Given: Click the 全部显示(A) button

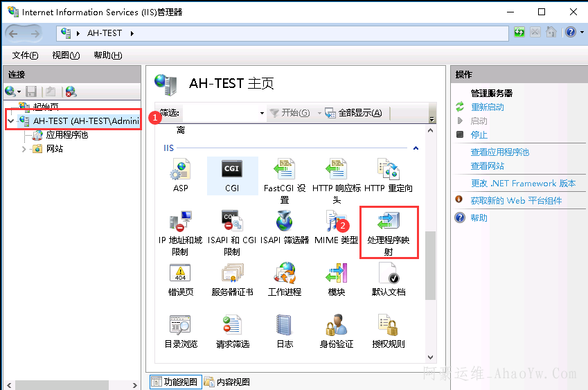Looking at the screenshot, I should pos(353,113).
